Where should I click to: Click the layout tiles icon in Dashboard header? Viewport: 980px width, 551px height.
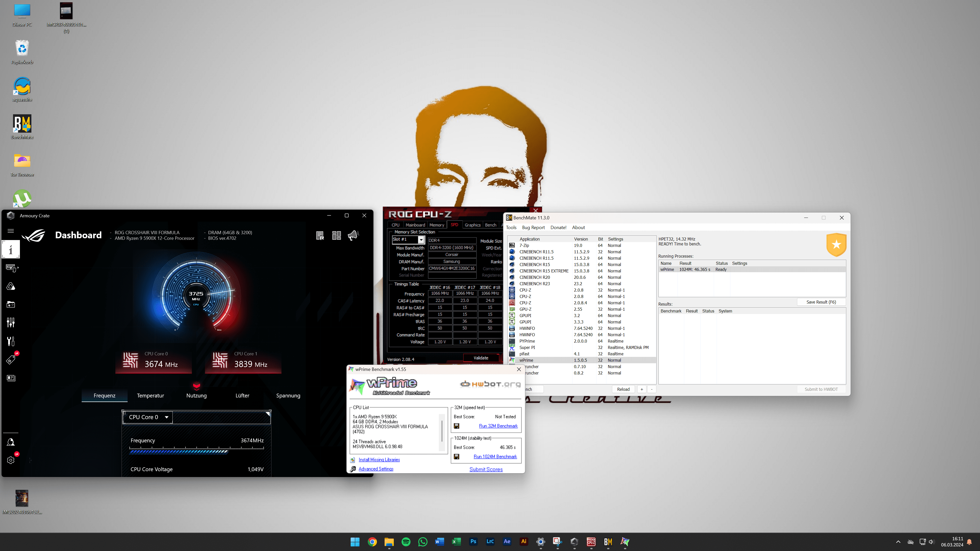pyautogui.click(x=336, y=235)
